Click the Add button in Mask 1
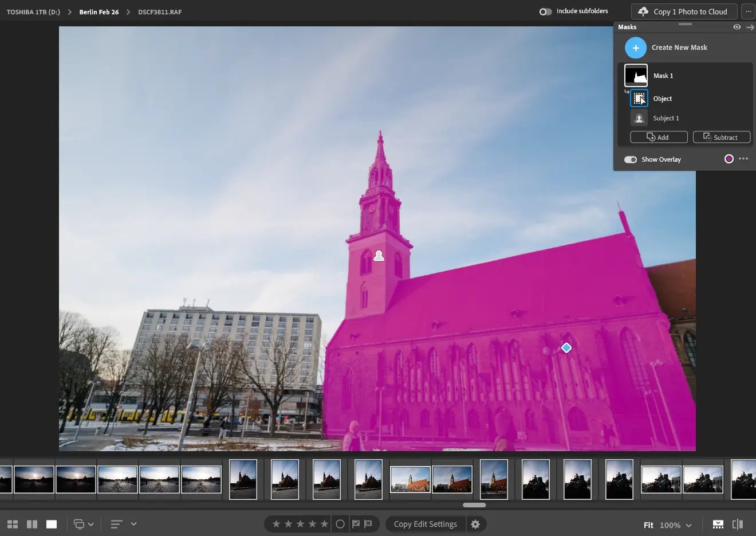The width and height of the screenshot is (756, 536). (659, 138)
